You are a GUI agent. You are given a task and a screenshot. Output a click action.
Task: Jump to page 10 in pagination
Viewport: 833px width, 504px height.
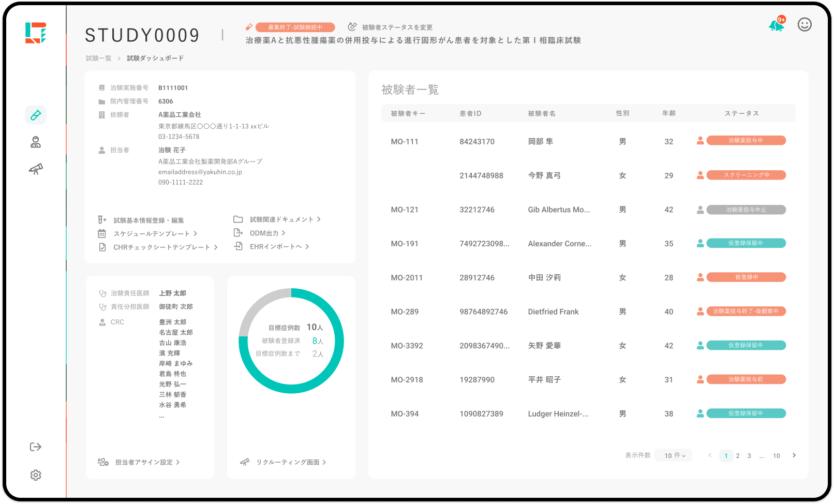click(x=776, y=456)
